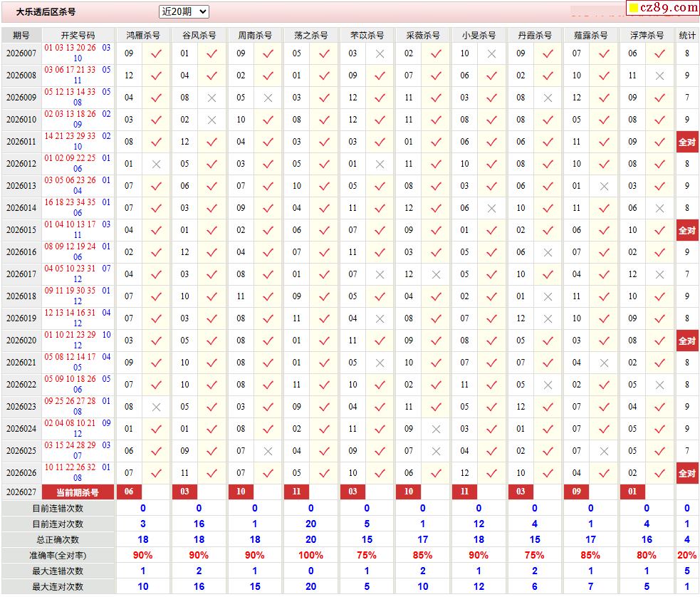Screen dimensions: 700x597
Task: Open the 近20期 period dropdown
Action: pyautogui.click(x=184, y=11)
